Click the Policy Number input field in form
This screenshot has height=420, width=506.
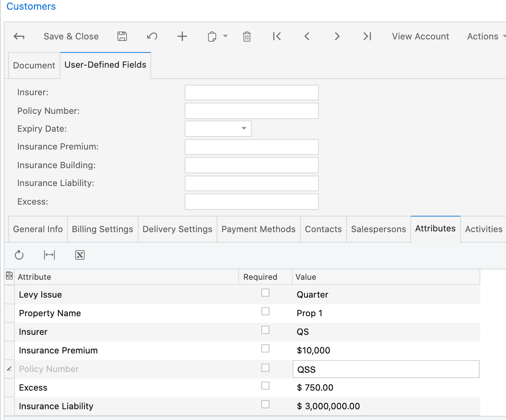click(x=251, y=111)
